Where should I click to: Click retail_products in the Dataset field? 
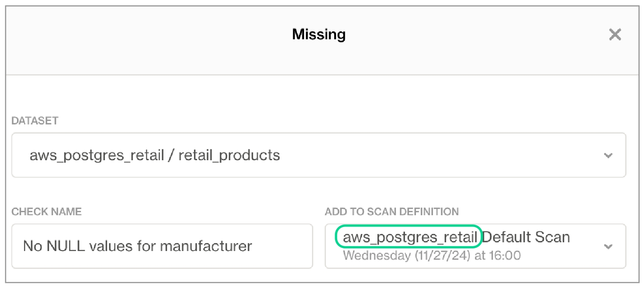[229, 155]
